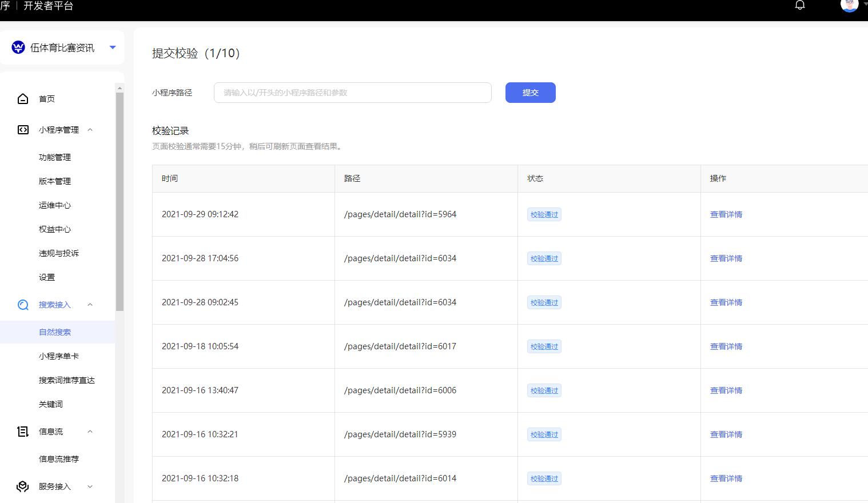Select the home icon next to 首页
This screenshot has height=503, width=868.
tap(23, 99)
